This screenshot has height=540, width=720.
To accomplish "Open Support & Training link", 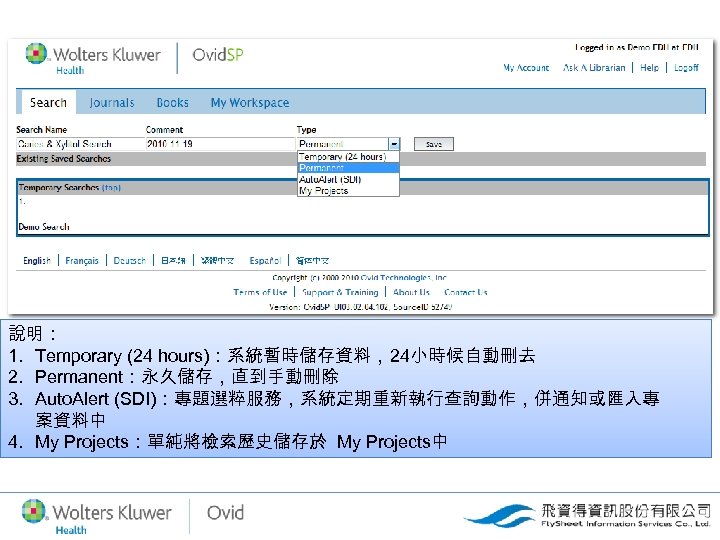I will click(x=340, y=292).
